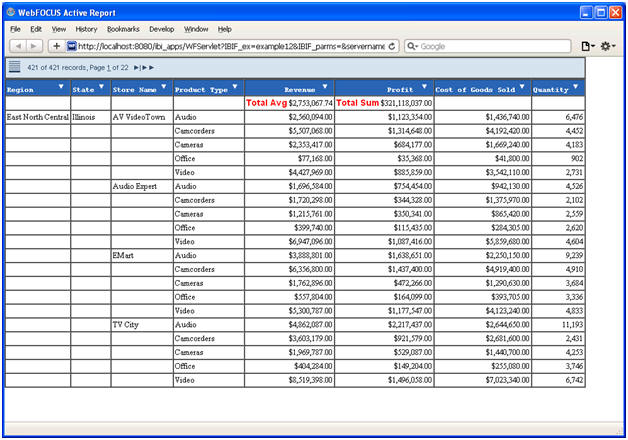The height and width of the screenshot is (440, 628).
Task: Click profit value $1,638,651.00
Action: point(410,255)
